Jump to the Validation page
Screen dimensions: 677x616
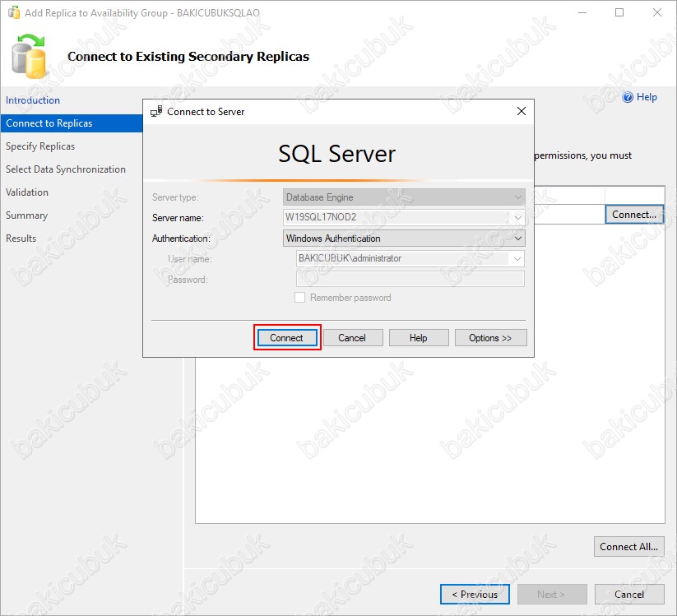pos(27,192)
